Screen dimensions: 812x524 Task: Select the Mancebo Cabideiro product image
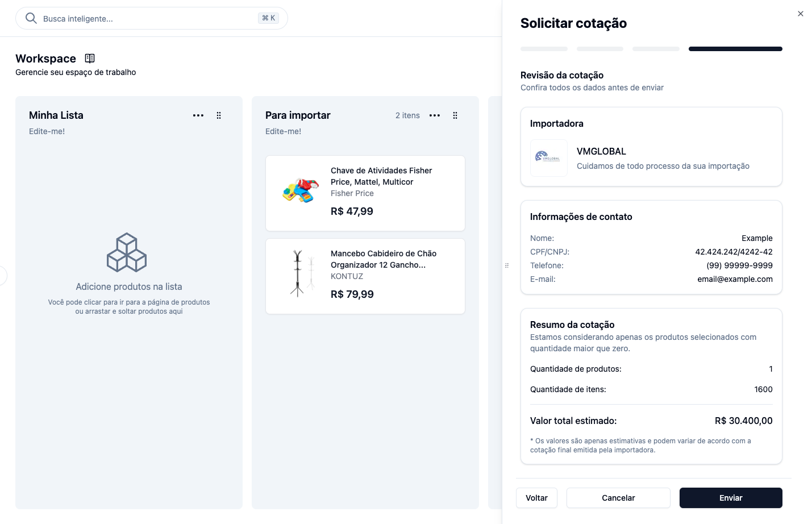click(301, 274)
